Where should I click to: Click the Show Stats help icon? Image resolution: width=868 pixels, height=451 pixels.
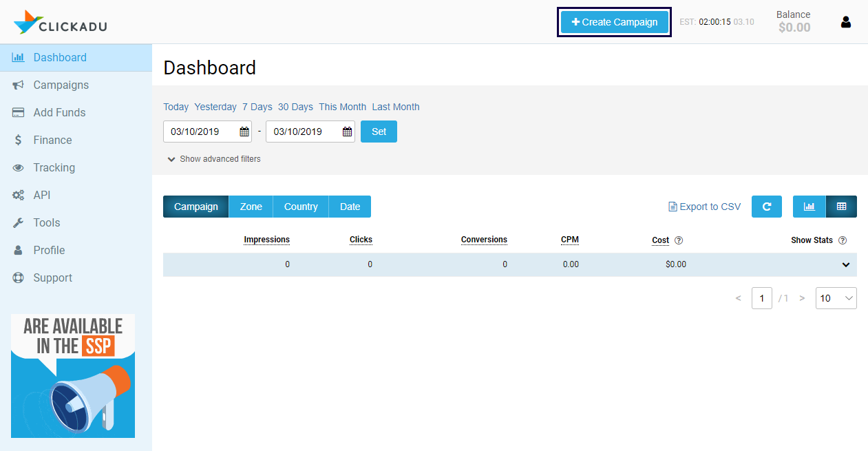point(843,240)
